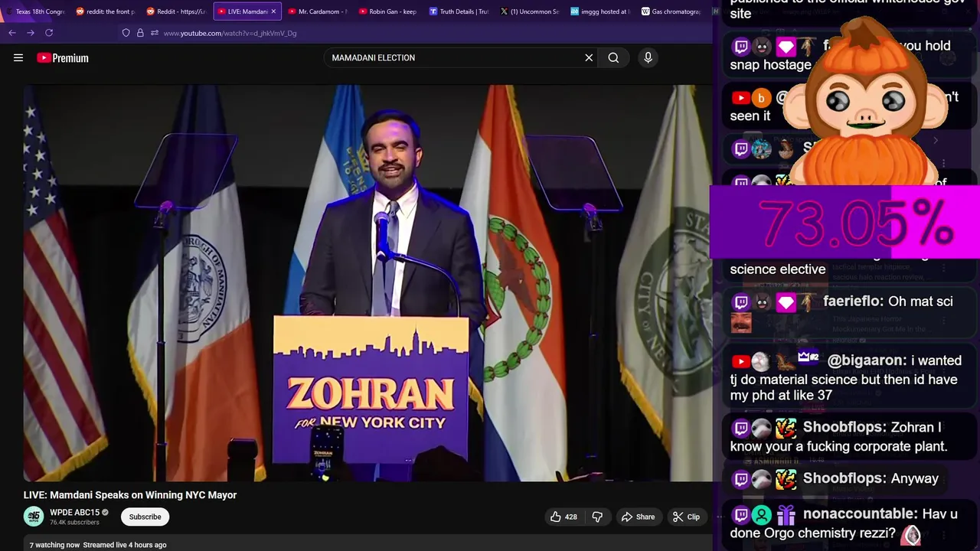Switch to reddit: the front page tab

pos(106,11)
